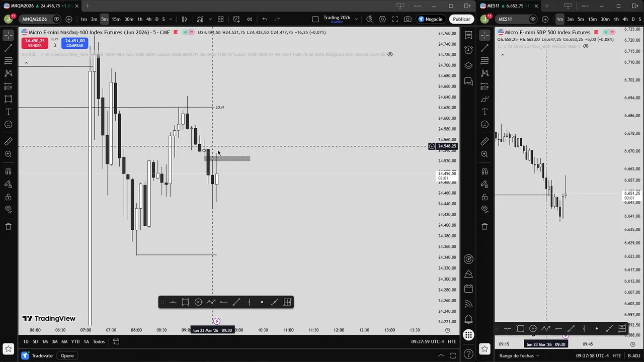Open the emoji/icons tool in the left chart toolbar
The image size is (644, 362).
click(x=8, y=125)
